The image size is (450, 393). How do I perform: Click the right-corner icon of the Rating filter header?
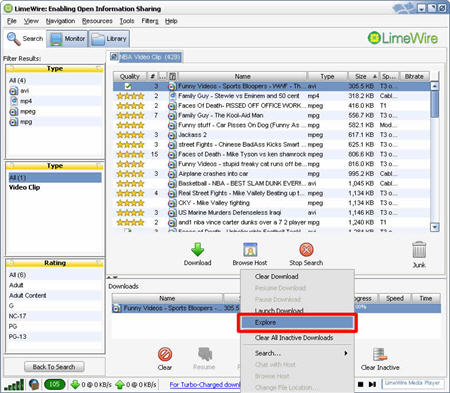(x=99, y=263)
